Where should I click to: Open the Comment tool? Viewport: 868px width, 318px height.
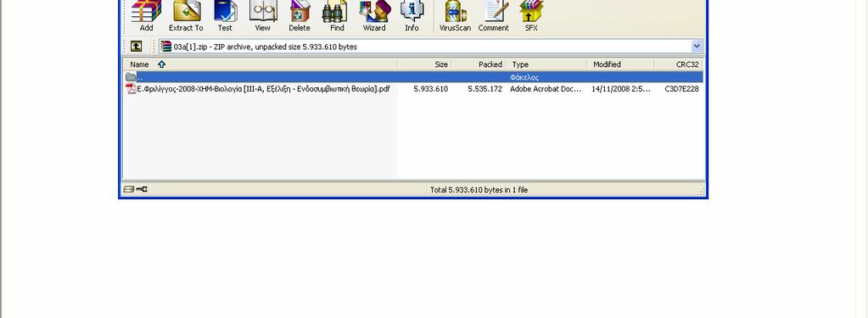(493, 16)
